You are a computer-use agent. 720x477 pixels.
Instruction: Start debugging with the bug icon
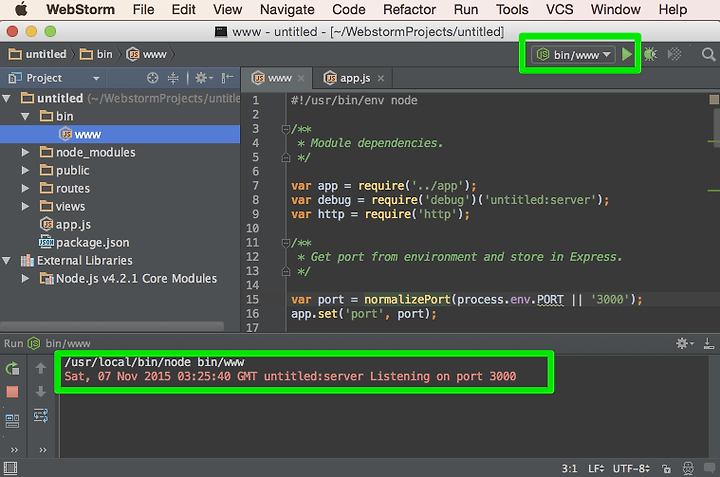[650, 55]
